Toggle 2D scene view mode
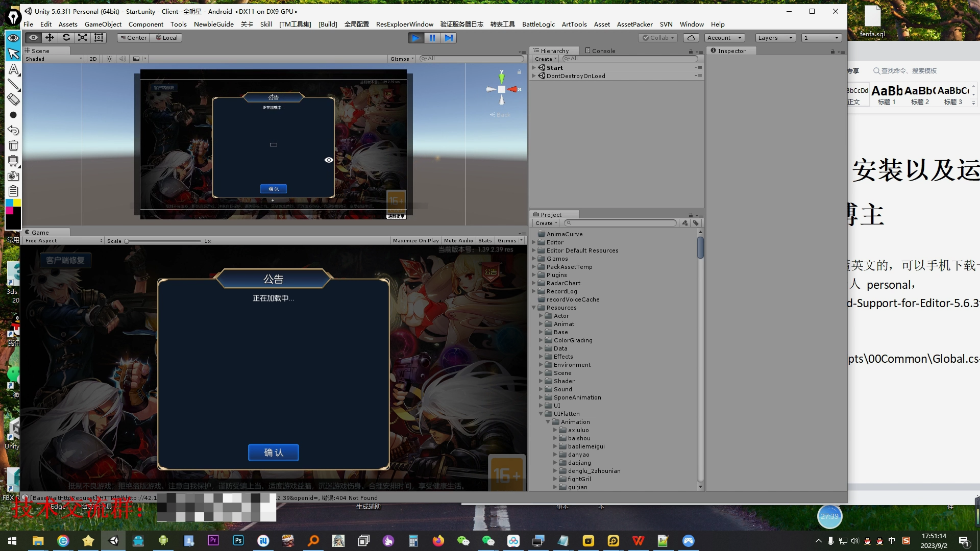 point(93,59)
